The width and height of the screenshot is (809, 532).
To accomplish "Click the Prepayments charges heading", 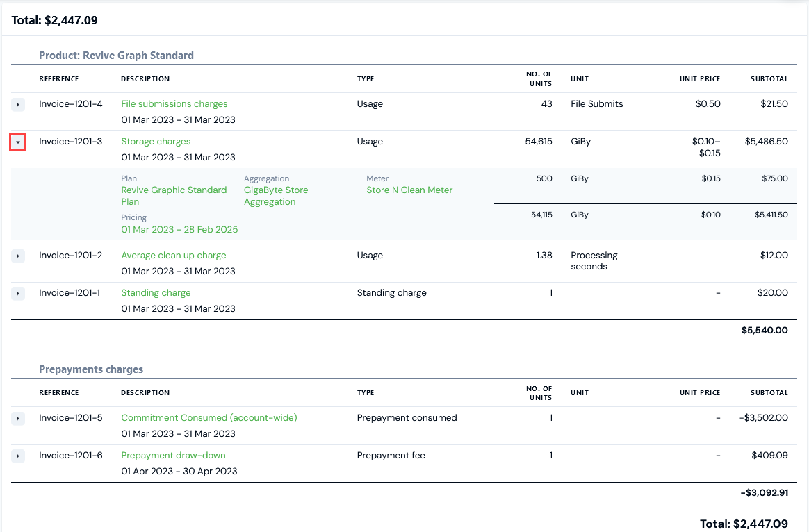I will (91, 369).
